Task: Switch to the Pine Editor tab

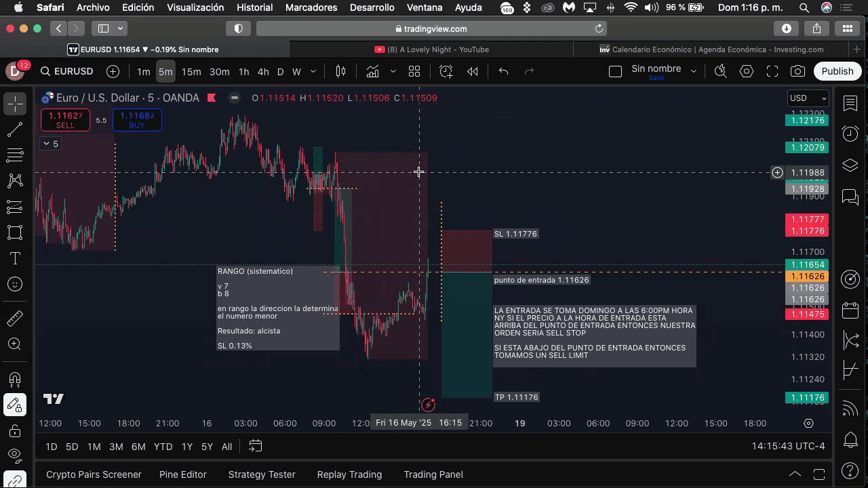Action: 182,474
